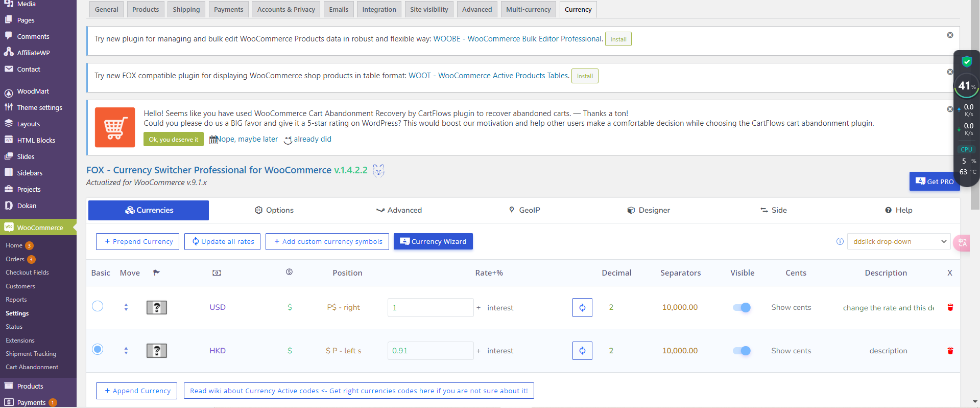The image size is (980, 408).
Task: Open the Multi-currency settings tab
Action: 528,9
